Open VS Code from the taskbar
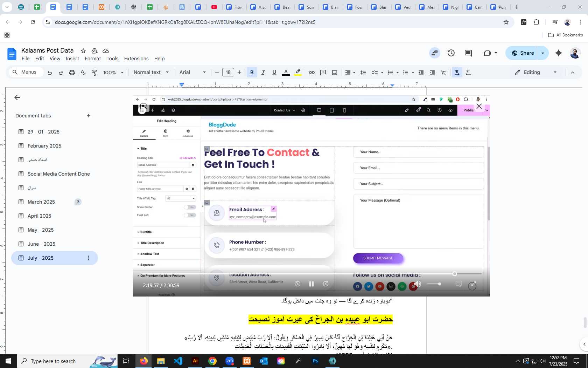The image size is (588, 368). click(x=178, y=361)
